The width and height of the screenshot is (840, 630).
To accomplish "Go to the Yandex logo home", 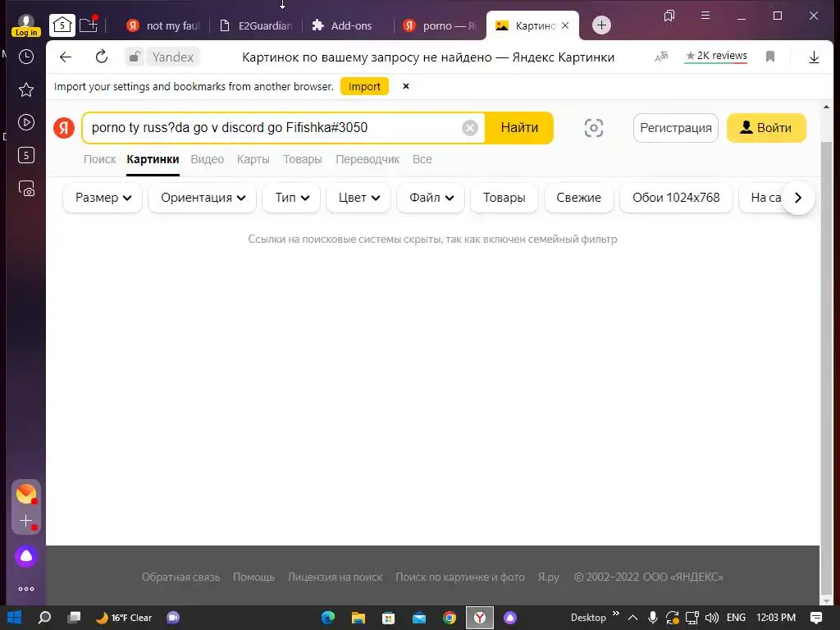I will [64, 128].
